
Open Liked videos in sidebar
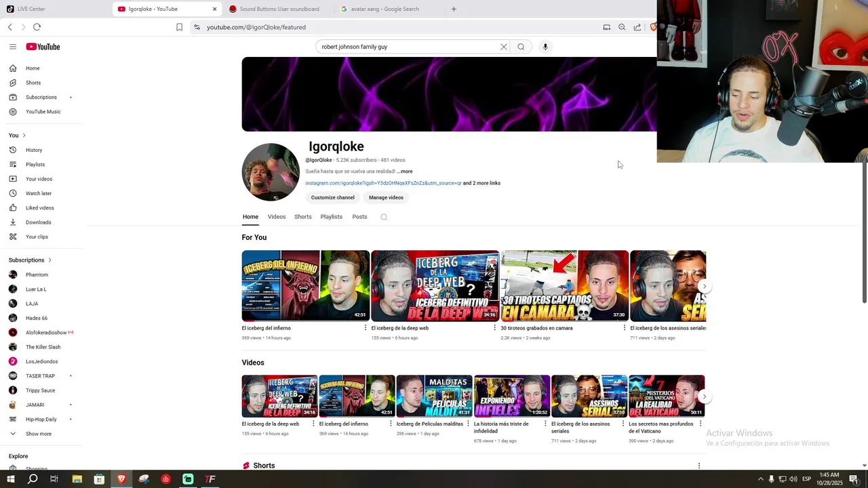(x=41, y=208)
